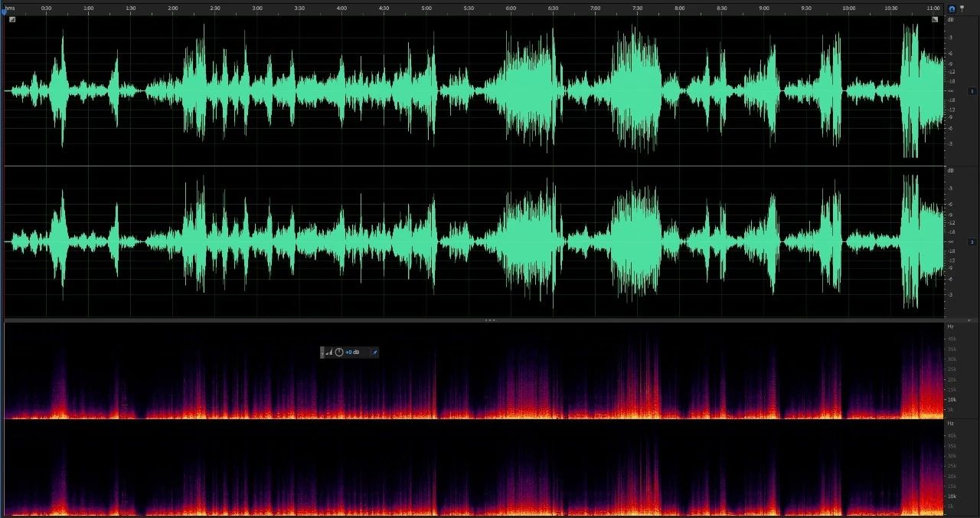Click the hms label on the timeline ruler

[x=9, y=8]
